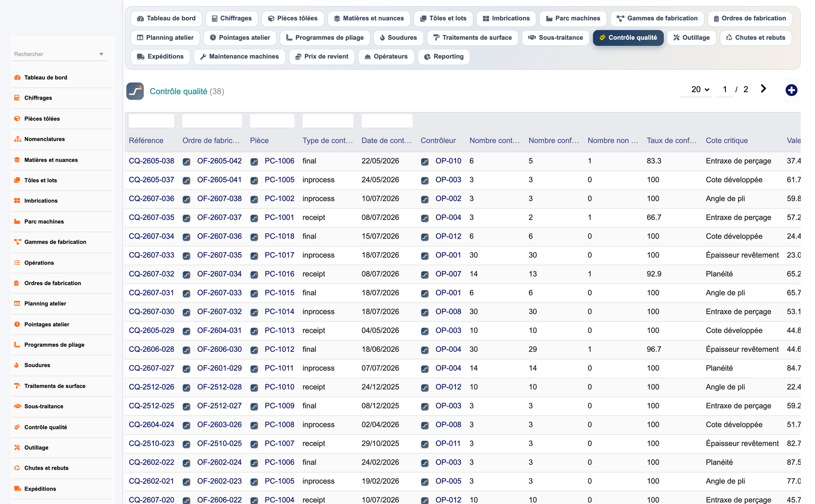Open Programmes de pliage tab

[325, 38]
